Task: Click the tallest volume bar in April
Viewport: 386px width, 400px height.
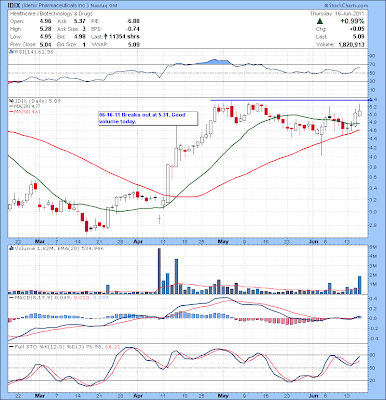Action: coord(159,271)
